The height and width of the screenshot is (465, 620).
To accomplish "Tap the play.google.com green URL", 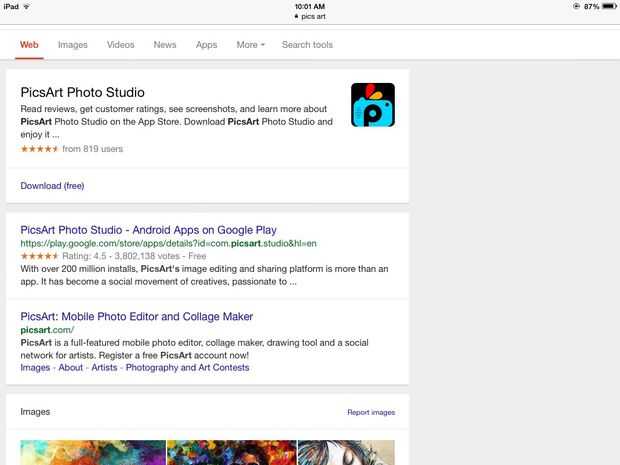I will (x=168, y=244).
